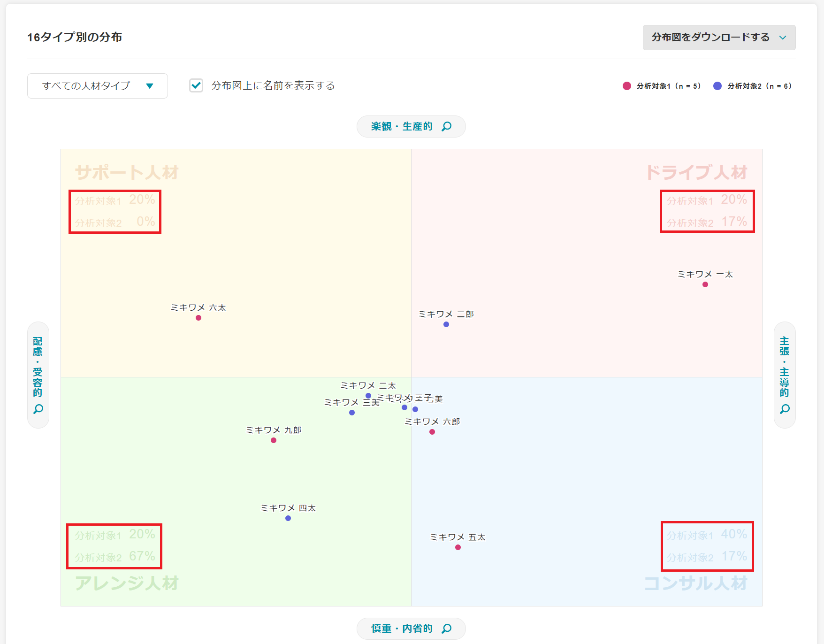Click the 分布図をダウンロードする button
824x644 pixels.
point(710,38)
